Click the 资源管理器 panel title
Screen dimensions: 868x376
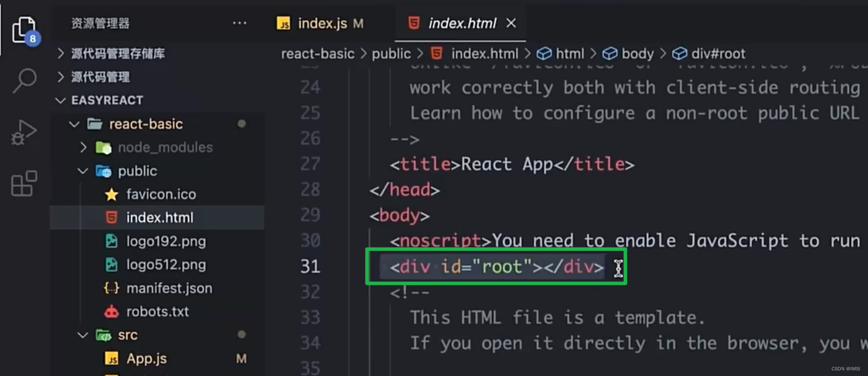point(100,23)
